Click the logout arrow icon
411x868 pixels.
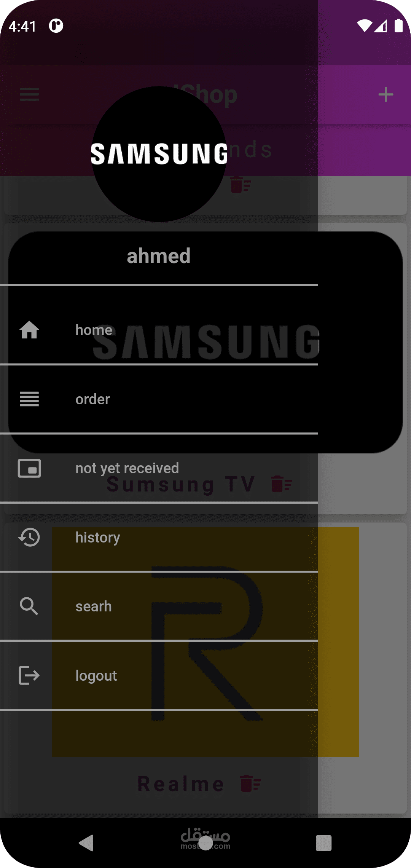(x=29, y=675)
